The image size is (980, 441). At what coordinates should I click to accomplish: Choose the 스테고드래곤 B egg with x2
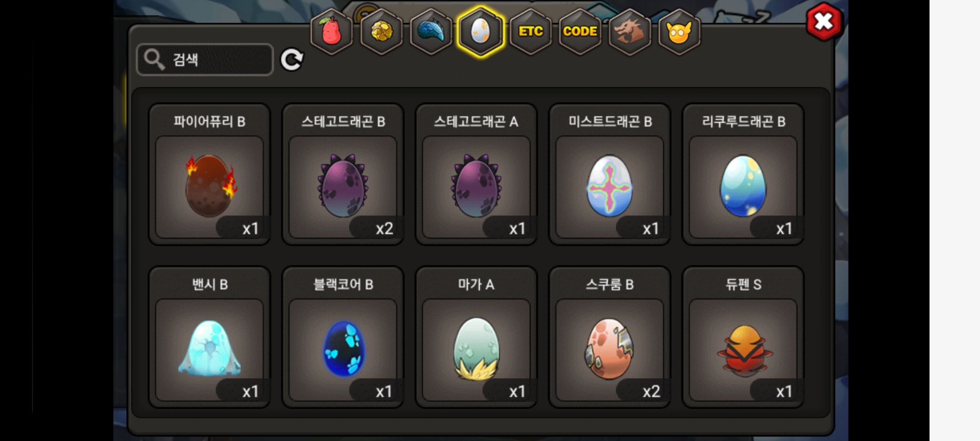[343, 175]
